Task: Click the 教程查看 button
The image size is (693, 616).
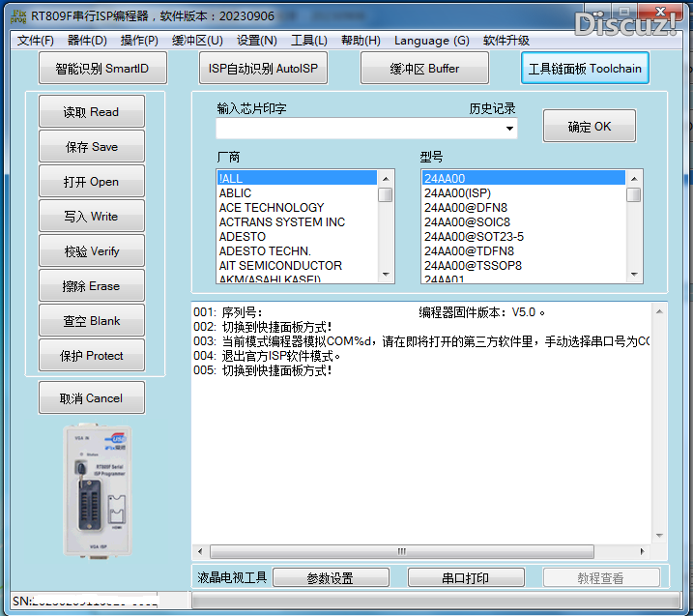Action: click(601, 577)
